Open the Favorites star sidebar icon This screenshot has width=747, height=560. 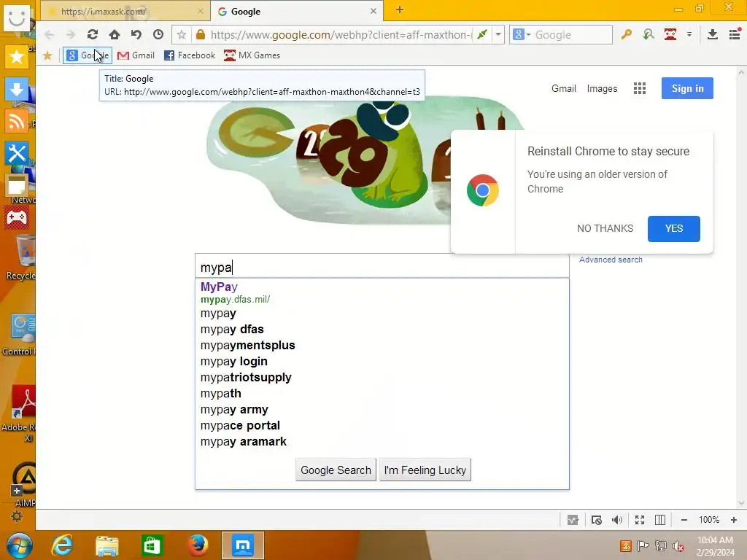[17, 57]
